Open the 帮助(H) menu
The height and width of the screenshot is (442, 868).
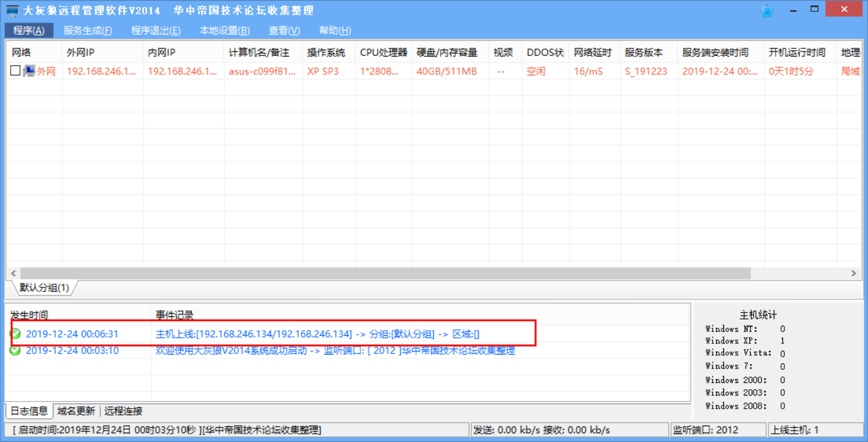coord(335,31)
